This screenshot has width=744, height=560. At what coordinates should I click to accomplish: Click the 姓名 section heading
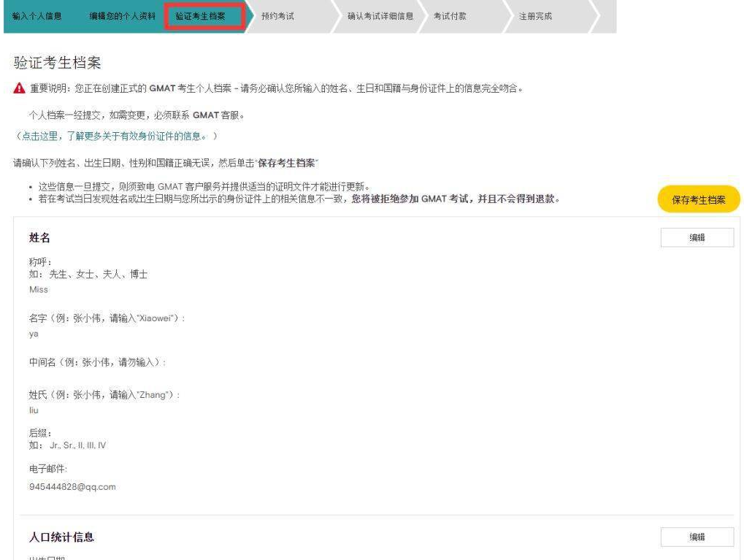click(x=39, y=238)
